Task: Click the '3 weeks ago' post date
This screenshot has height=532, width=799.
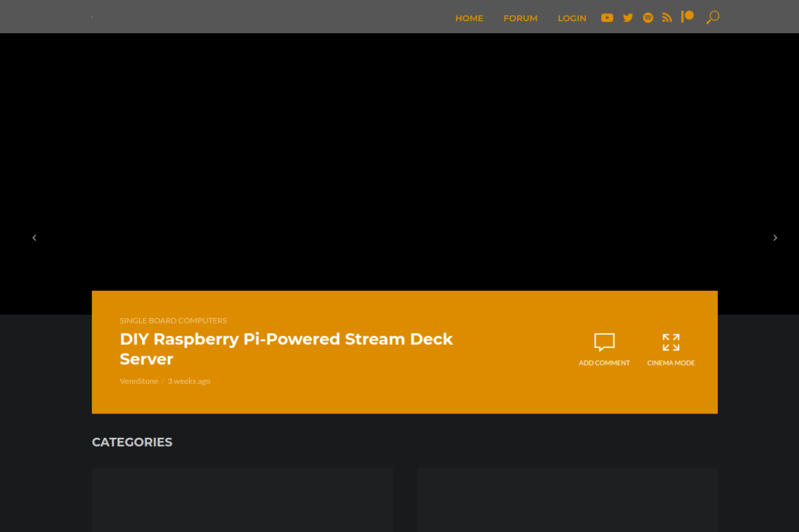Action: pos(189,381)
